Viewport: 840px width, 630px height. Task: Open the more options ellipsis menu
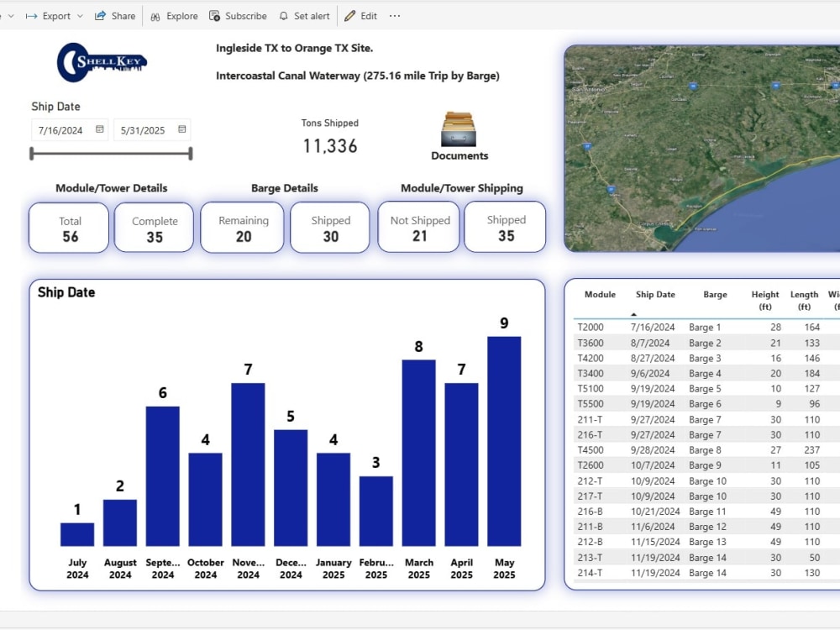pos(395,16)
